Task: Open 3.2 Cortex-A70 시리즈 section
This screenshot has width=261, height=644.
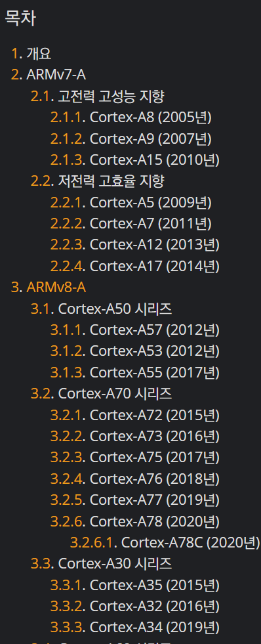Action: click(102, 394)
